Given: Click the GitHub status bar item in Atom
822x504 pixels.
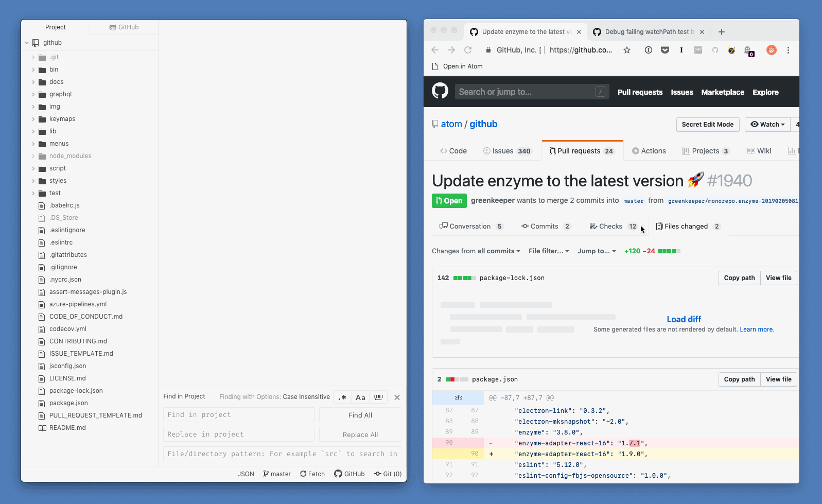Looking at the screenshot, I should point(349,474).
